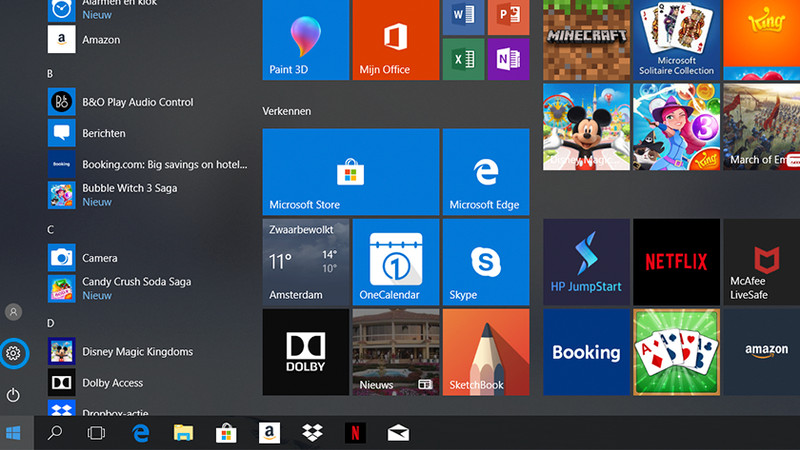Viewport: 800px width, 450px height.
Task: Click the letter C section header
Action: (50, 230)
